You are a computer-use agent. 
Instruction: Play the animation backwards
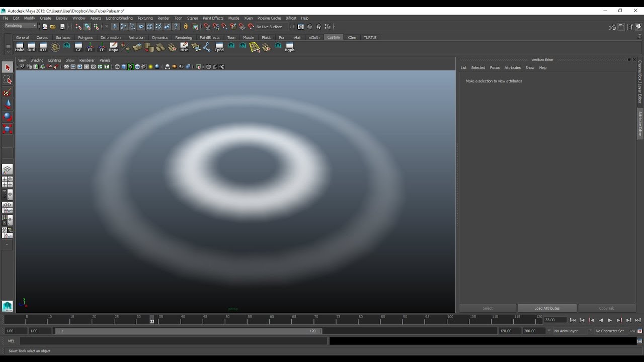tap(601, 320)
